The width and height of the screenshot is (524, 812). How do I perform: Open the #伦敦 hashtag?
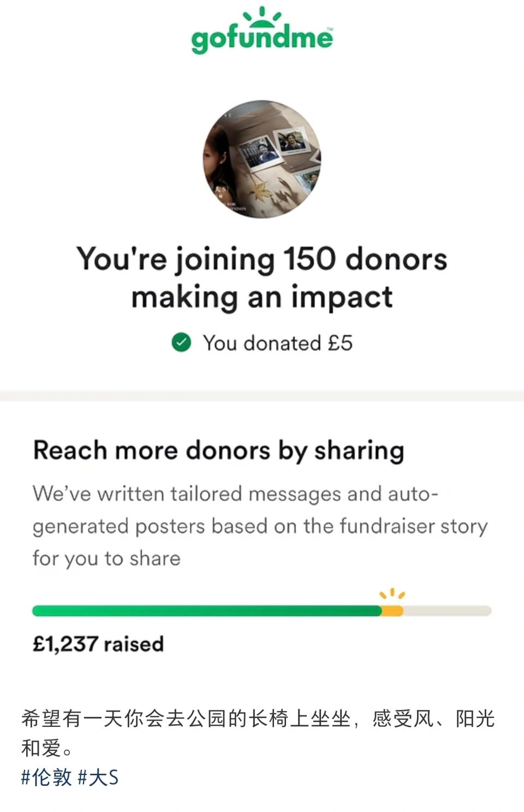tap(46, 777)
